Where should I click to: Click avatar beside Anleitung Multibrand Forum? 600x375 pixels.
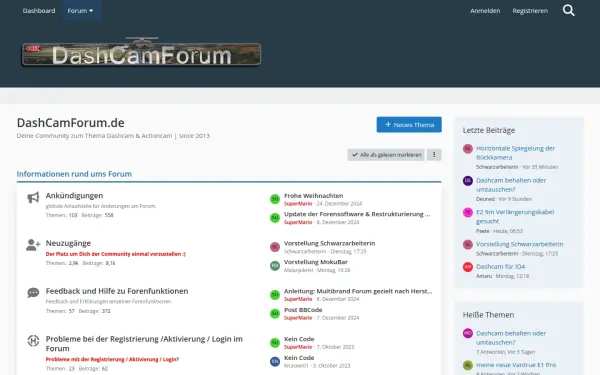click(275, 295)
